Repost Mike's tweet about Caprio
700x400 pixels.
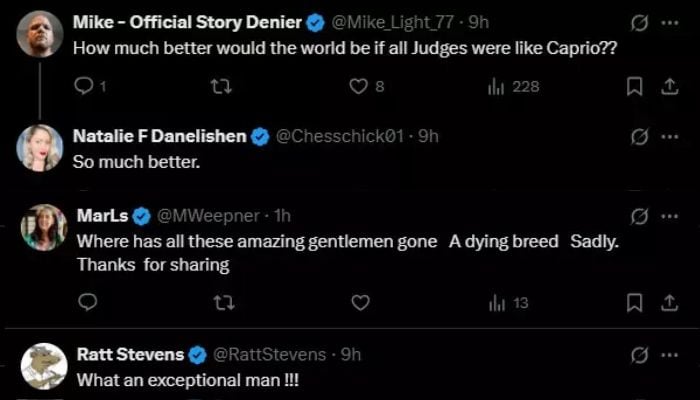[x=222, y=87]
